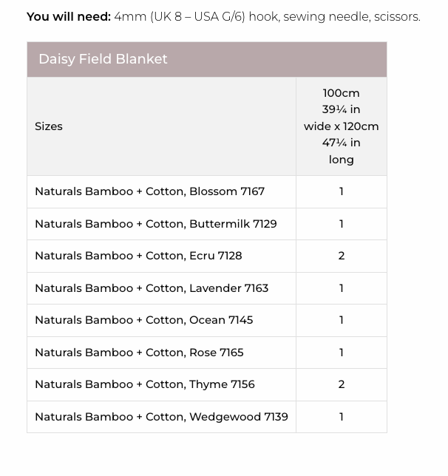Viewport: 448px width, 476px height.
Task: Click the Wedgewood 7139 yarn row label
Action: [161, 417]
